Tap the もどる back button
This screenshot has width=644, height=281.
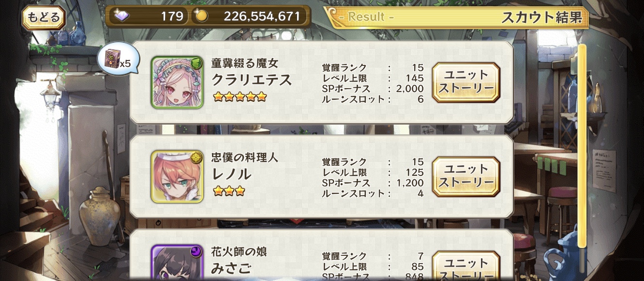[44, 18]
